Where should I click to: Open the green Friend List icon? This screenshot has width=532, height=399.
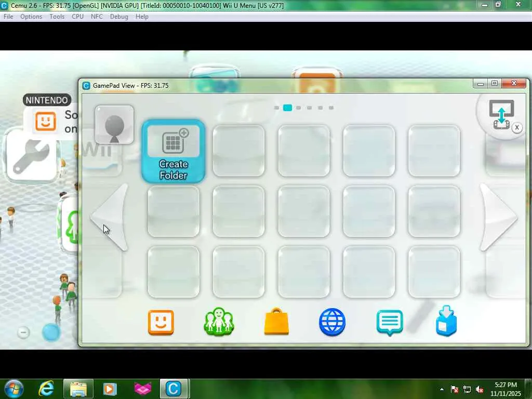click(219, 322)
